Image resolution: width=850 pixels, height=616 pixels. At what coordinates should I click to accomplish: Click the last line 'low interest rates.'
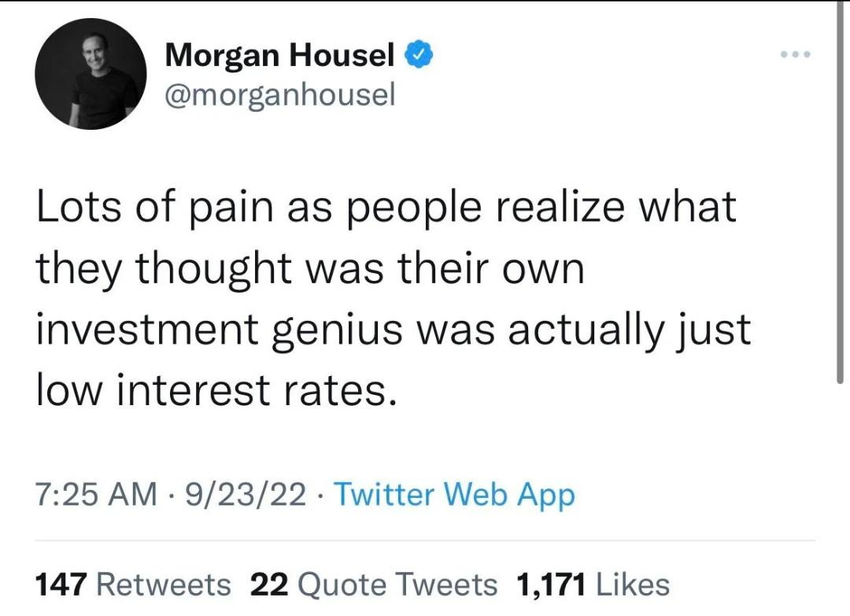click(x=217, y=390)
